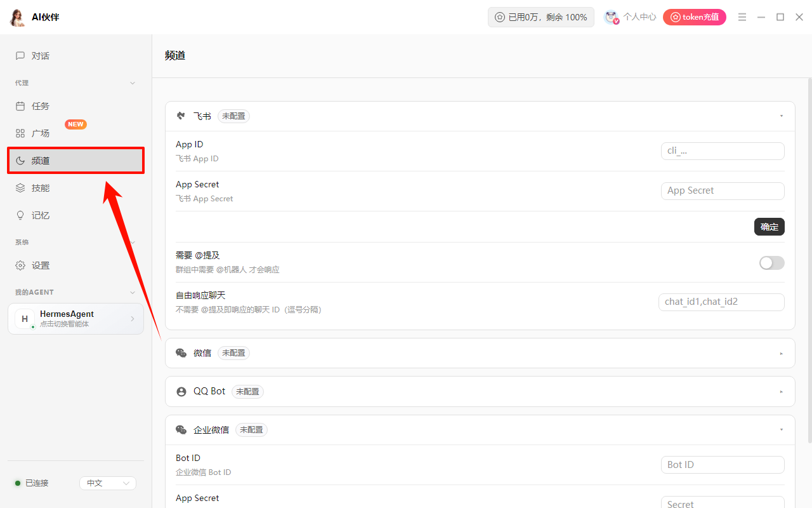Expand the QQ Bot channel section
This screenshot has height=508, width=812.
pos(782,392)
